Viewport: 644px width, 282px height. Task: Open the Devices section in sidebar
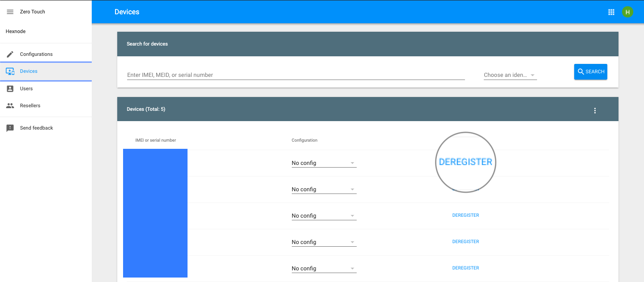tap(28, 71)
